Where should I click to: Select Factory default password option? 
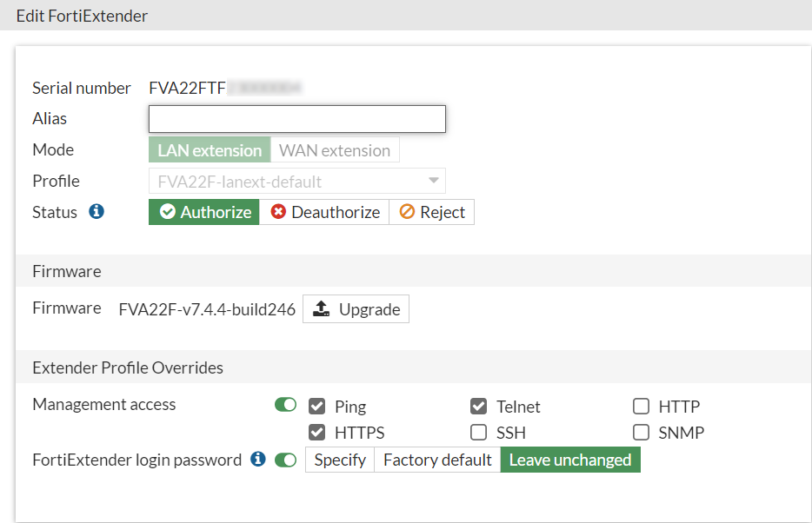(437, 460)
